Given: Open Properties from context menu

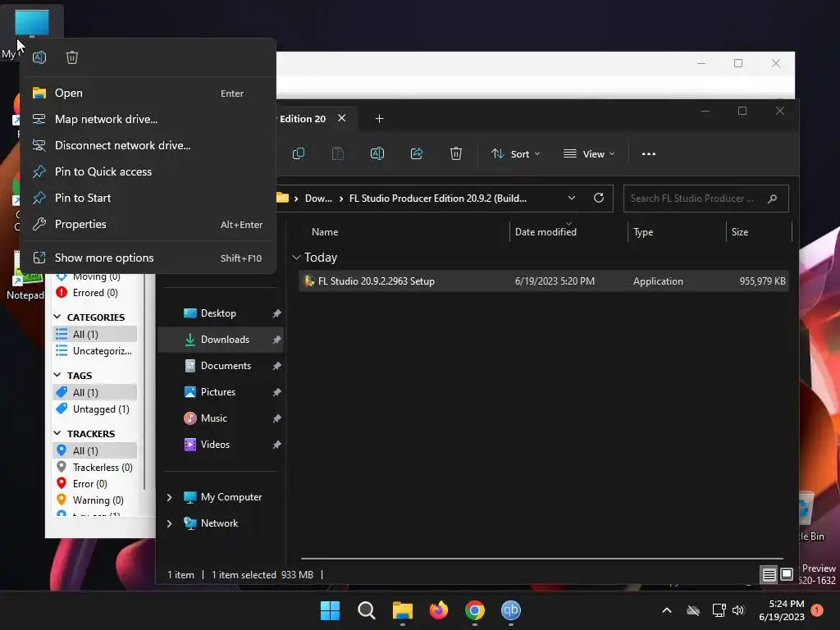Looking at the screenshot, I should (x=148, y=225).
